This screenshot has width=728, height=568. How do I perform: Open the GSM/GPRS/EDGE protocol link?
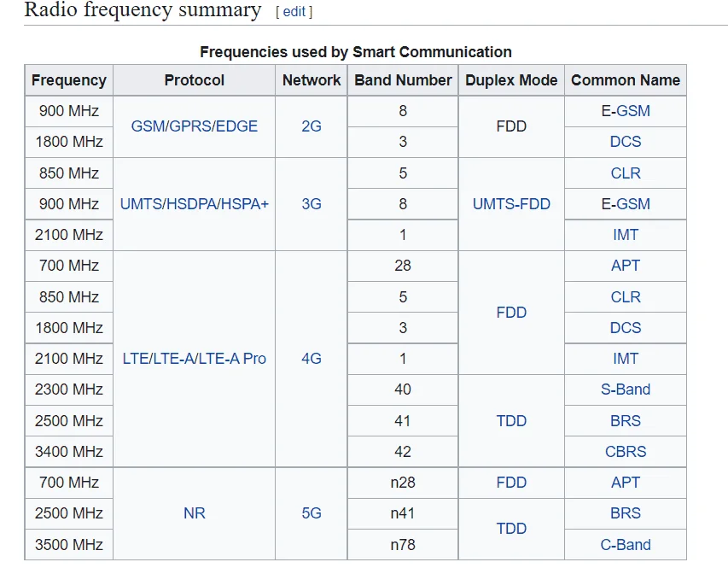tap(194, 126)
